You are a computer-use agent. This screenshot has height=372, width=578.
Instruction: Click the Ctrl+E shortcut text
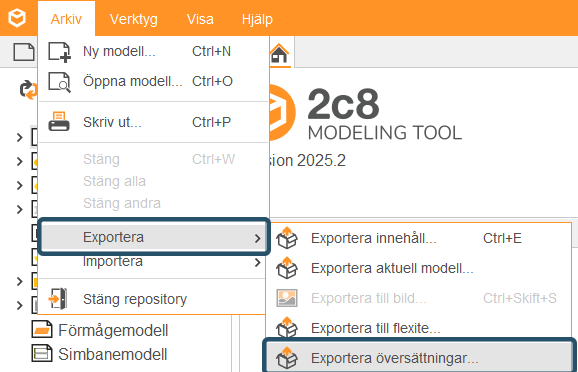click(x=502, y=239)
